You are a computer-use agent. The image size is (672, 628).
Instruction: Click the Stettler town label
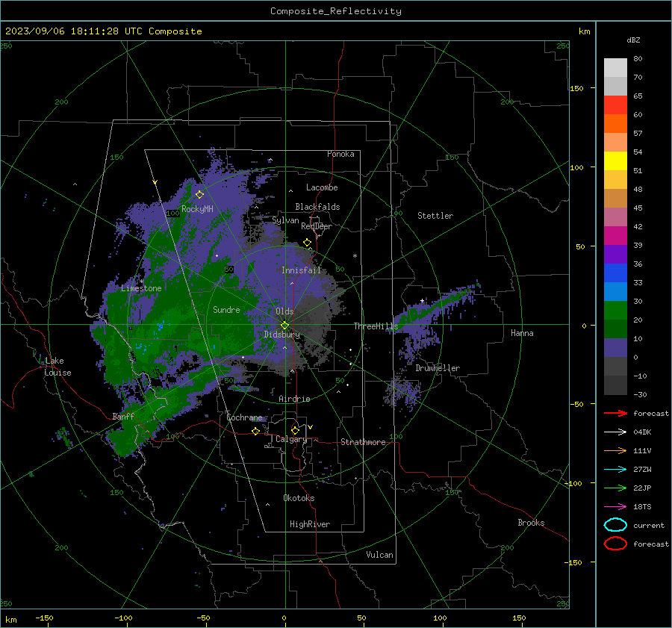[x=435, y=216]
